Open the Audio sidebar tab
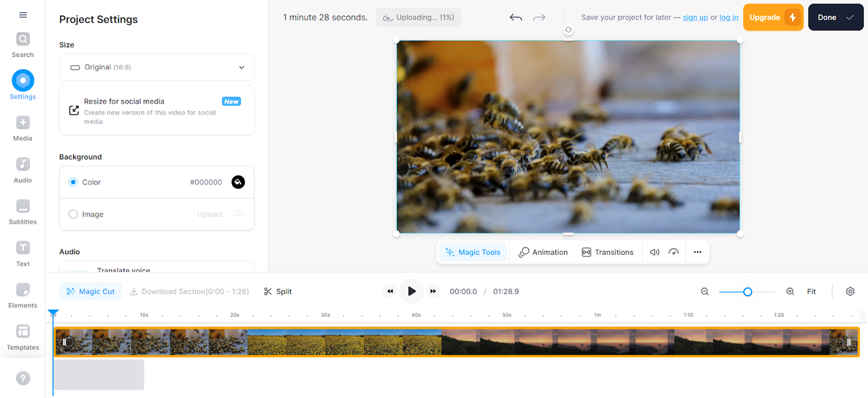 point(22,170)
